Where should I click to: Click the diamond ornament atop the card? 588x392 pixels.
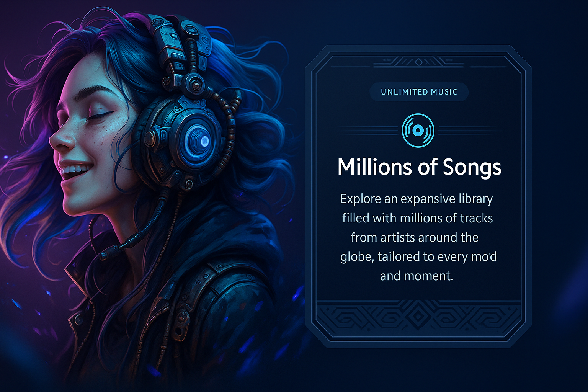(x=419, y=62)
